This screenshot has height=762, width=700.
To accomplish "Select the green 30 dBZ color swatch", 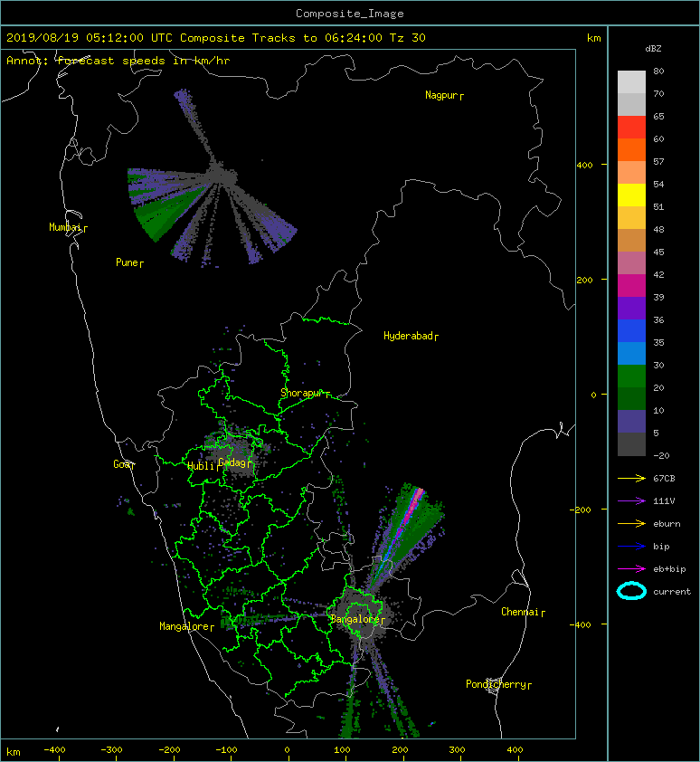I will [x=631, y=376].
